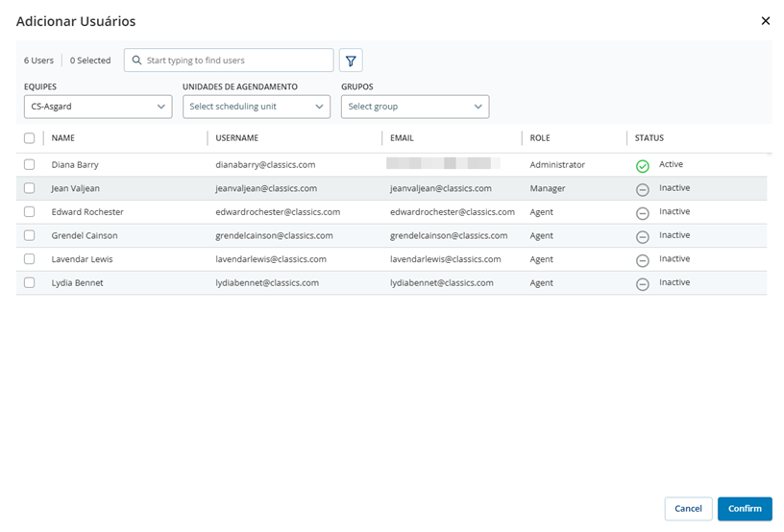Check the box for Diana Barry
This screenshot has width=784, height=532.
click(x=30, y=165)
